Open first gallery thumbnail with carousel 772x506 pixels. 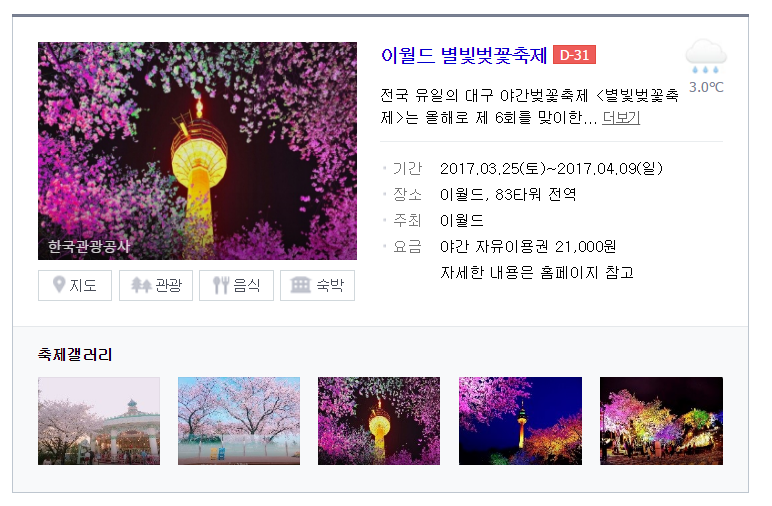coord(99,421)
